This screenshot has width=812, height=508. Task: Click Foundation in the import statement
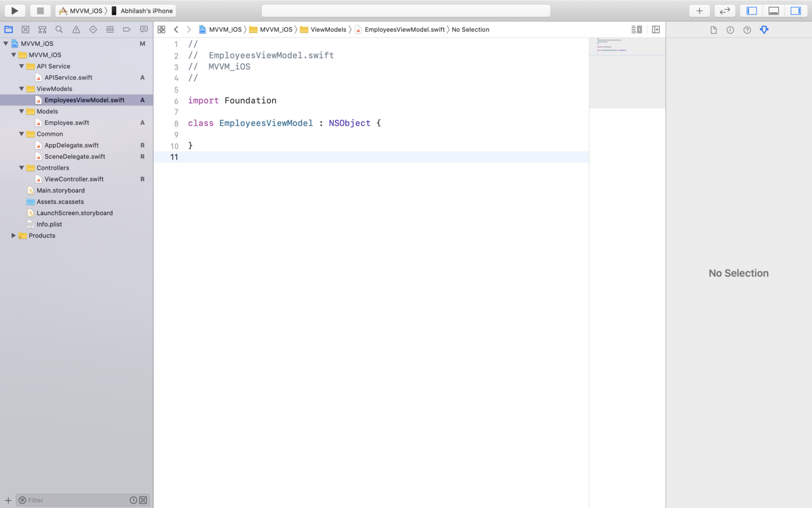pyautogui.click(x=251, y=101)
